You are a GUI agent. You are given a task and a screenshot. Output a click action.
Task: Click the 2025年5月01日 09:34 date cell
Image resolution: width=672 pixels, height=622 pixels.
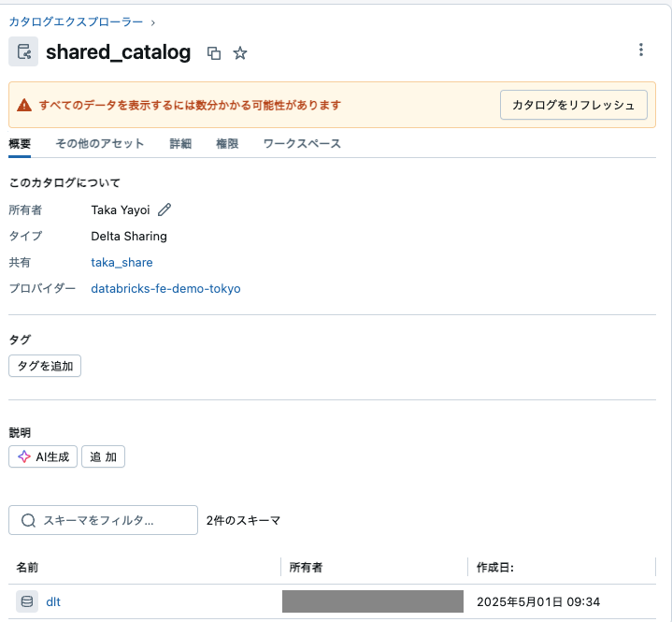538,601
